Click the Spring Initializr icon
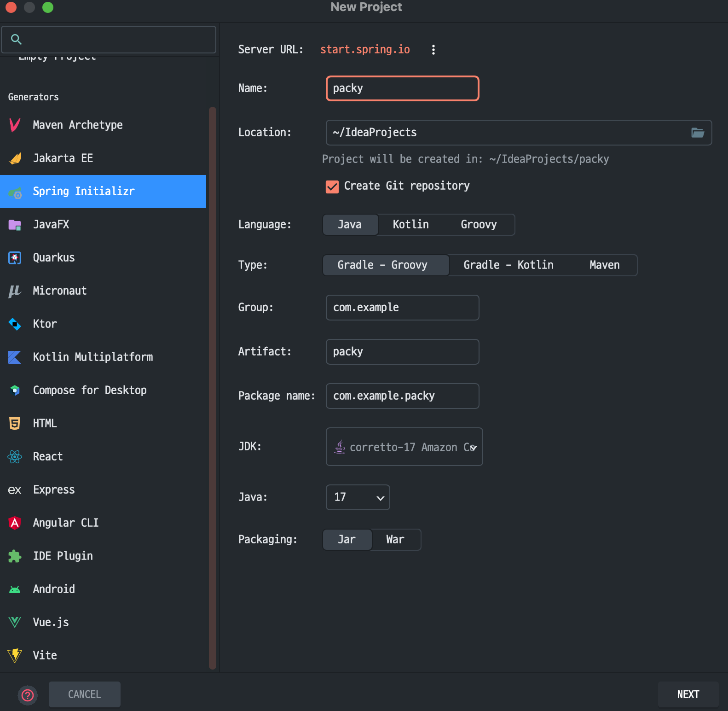The width and height of the screenshot is (728, 711). 15,192
